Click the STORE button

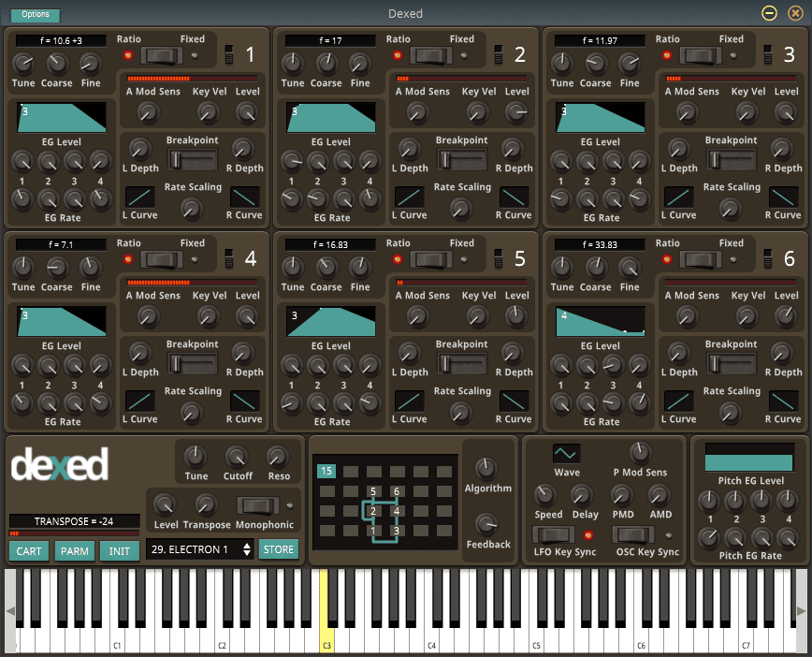point(279,549)
